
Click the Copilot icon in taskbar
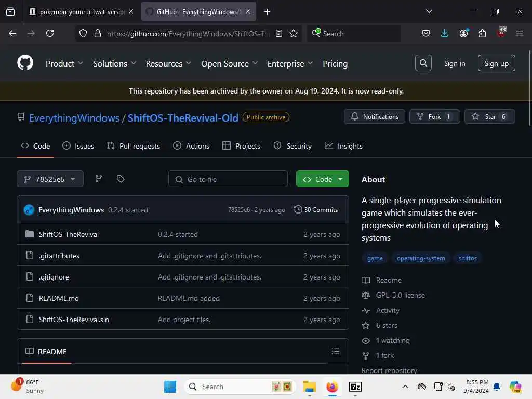click(x=515, y=387)
